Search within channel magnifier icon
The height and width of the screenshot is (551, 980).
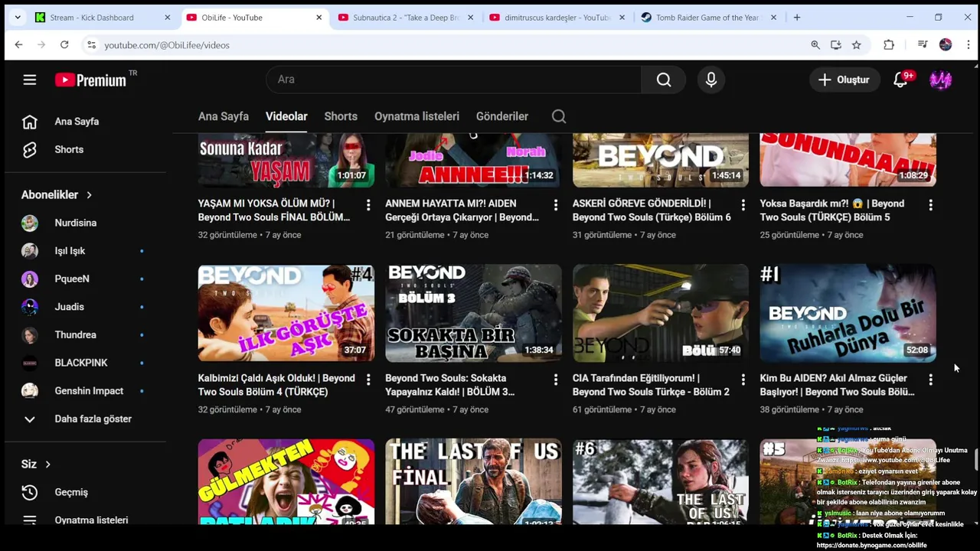[x=559, y=116]
